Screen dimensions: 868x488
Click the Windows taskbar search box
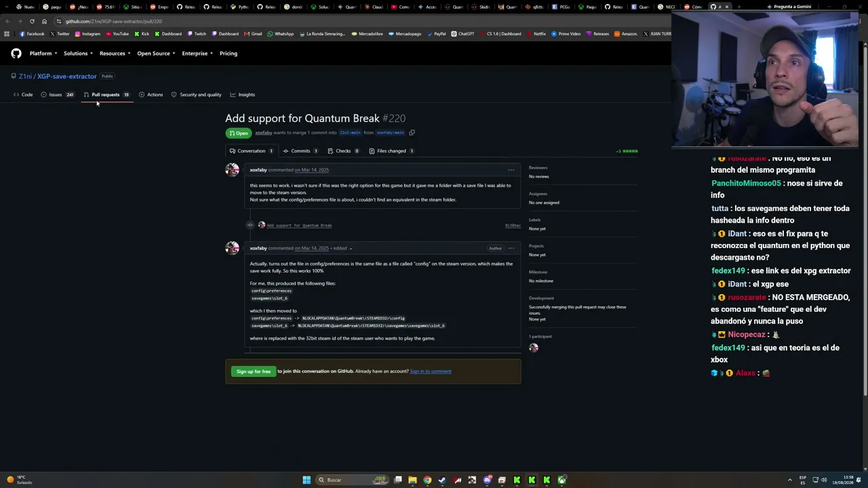[353, 480]
